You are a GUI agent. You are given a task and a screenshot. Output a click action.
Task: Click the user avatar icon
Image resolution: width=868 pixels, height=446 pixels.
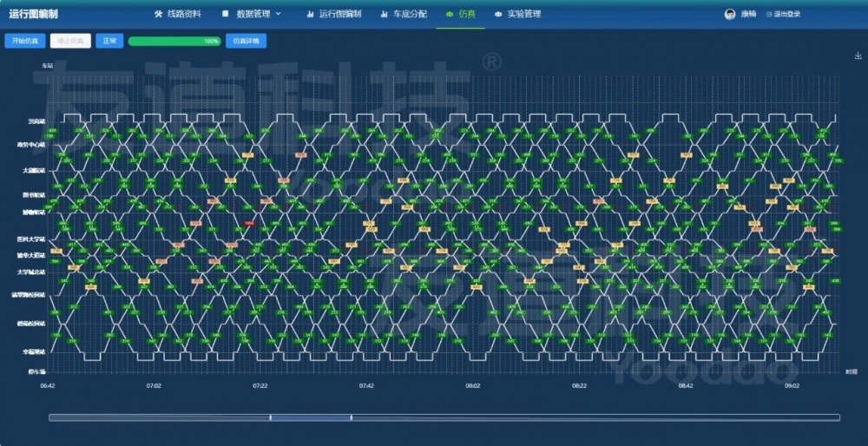pos(730,14)
